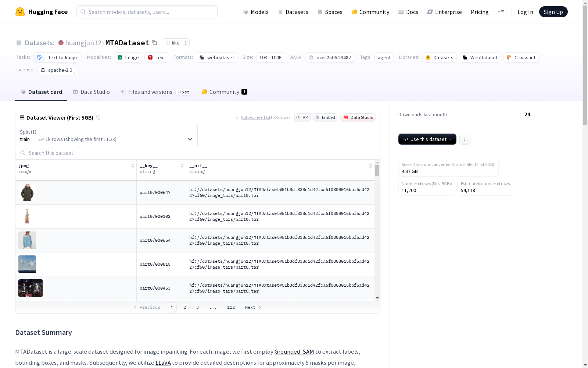Open the Datasets page from navbar
The image size is (588, 368).
(x=293, y=12)
